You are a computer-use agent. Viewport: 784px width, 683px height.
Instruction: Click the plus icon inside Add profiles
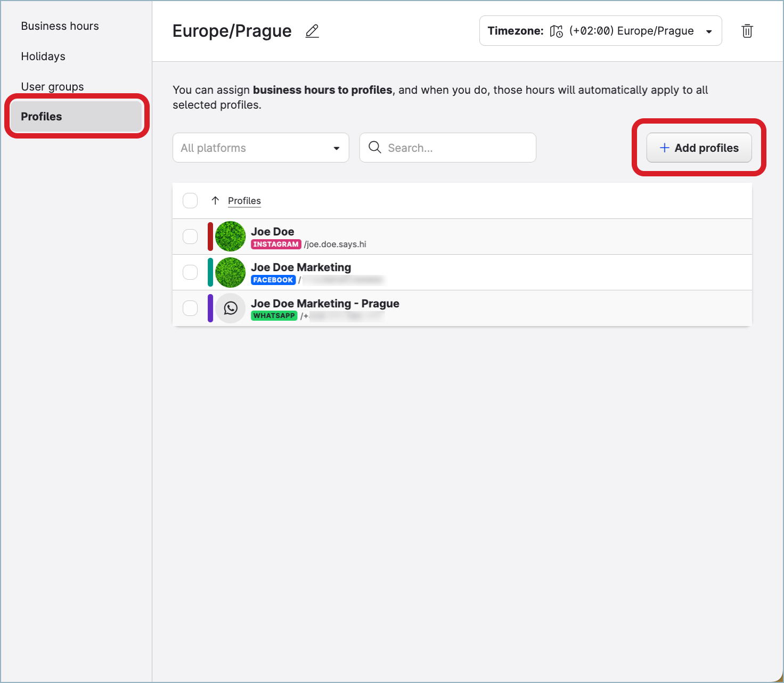(664, 148)
